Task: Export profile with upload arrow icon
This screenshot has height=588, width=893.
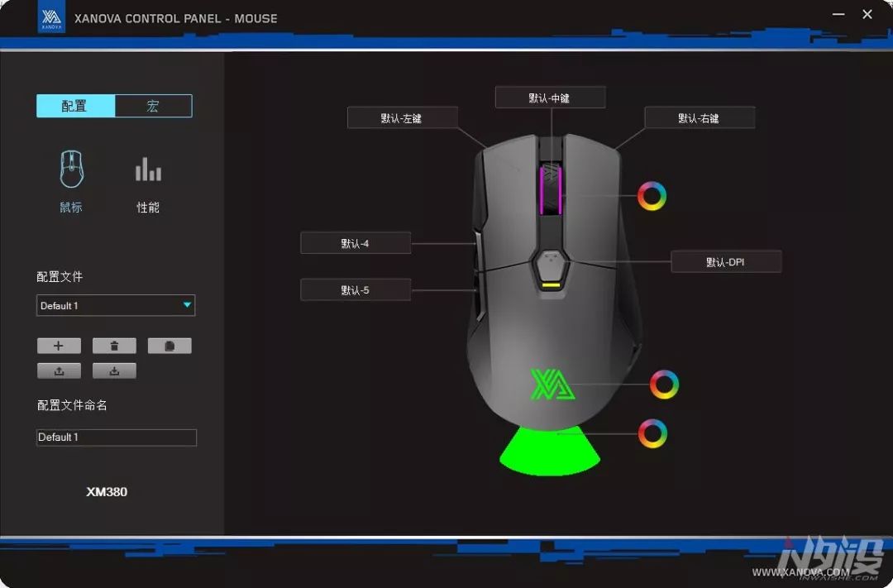Action: tap(59, 371)
